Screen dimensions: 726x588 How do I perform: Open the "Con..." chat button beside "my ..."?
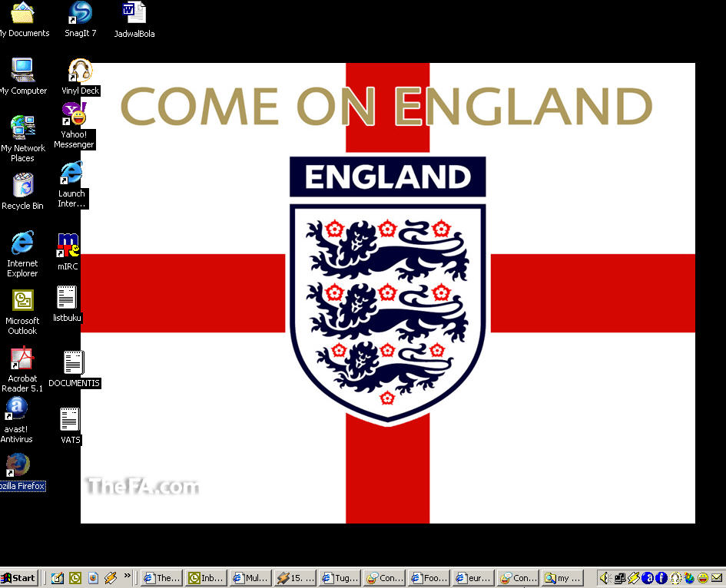(x=518, y=578)
